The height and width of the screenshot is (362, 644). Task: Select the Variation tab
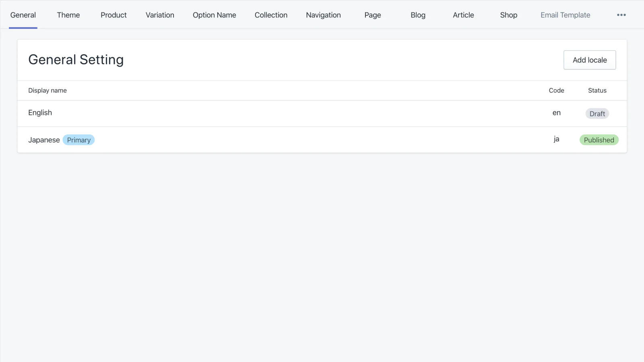coord(160,15)
